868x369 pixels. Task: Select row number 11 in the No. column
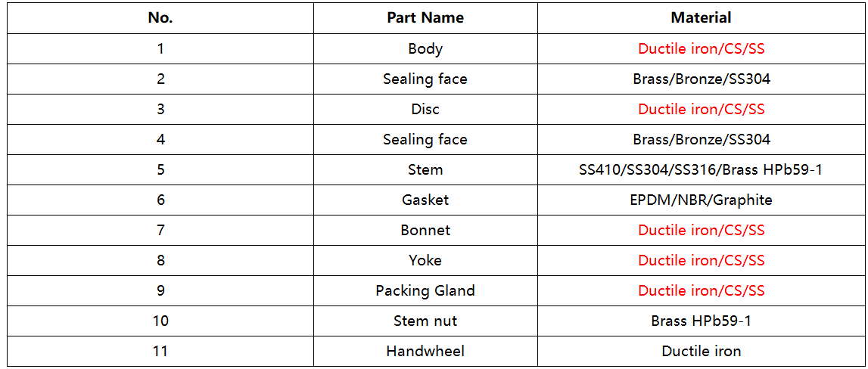point(160,352)
